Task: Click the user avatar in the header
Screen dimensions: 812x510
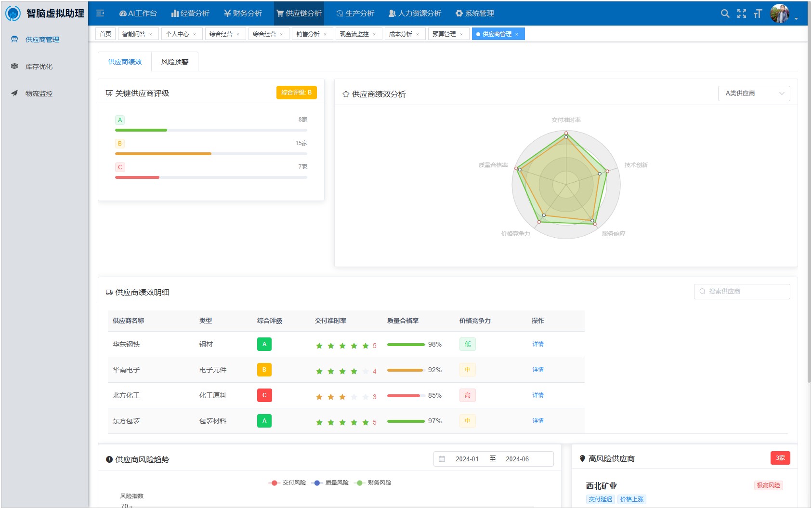Action: tap(779, 13)
